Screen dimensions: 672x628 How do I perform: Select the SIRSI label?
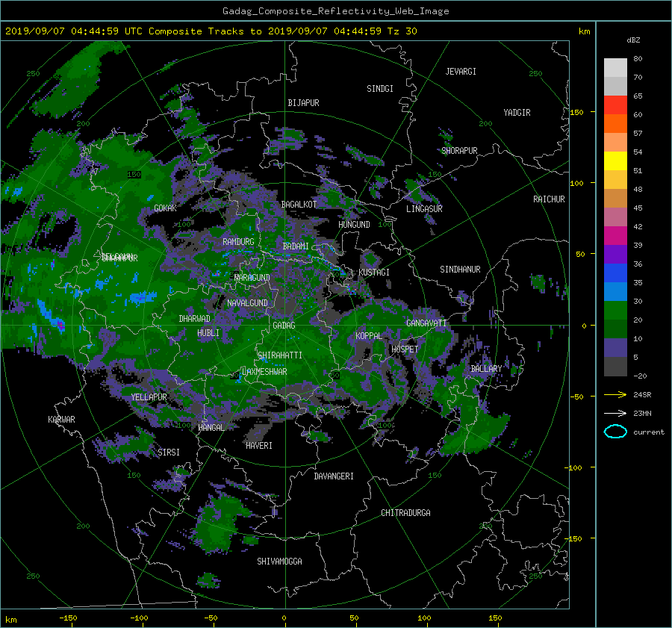click(x=169, y=453)
